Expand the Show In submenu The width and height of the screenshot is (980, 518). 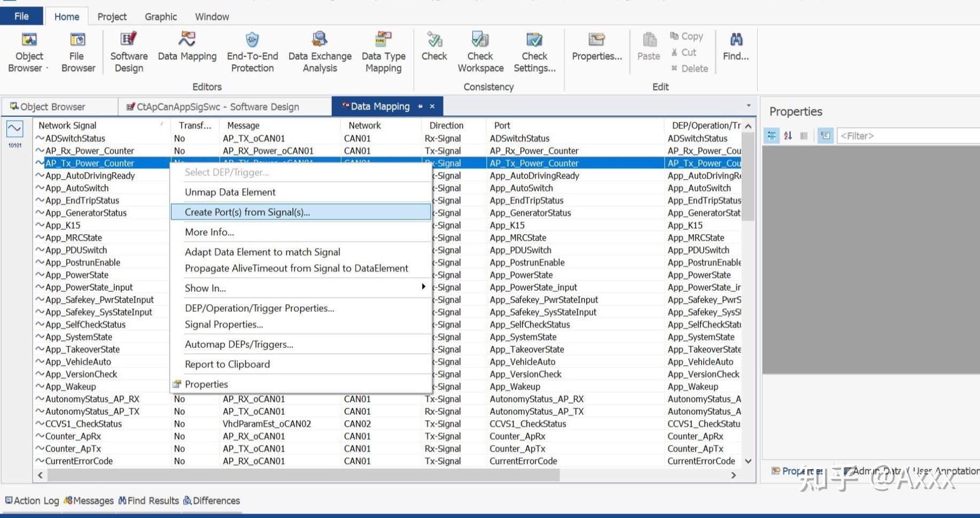[423, 287]
